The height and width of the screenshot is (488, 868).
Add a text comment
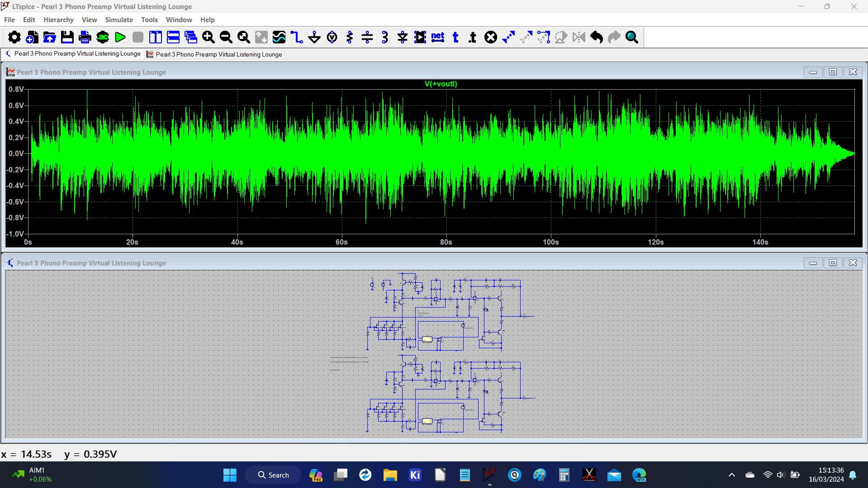click(x=455, y=37)
